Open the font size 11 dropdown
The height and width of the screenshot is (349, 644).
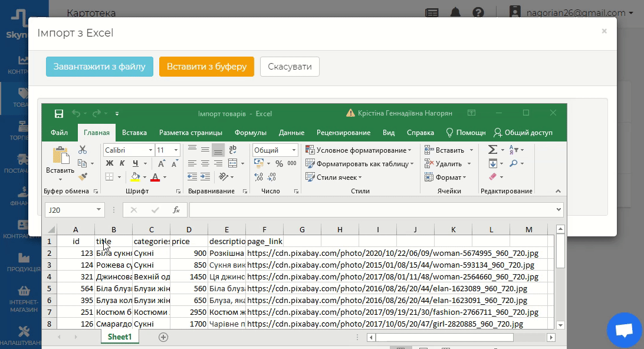point(176,150)
